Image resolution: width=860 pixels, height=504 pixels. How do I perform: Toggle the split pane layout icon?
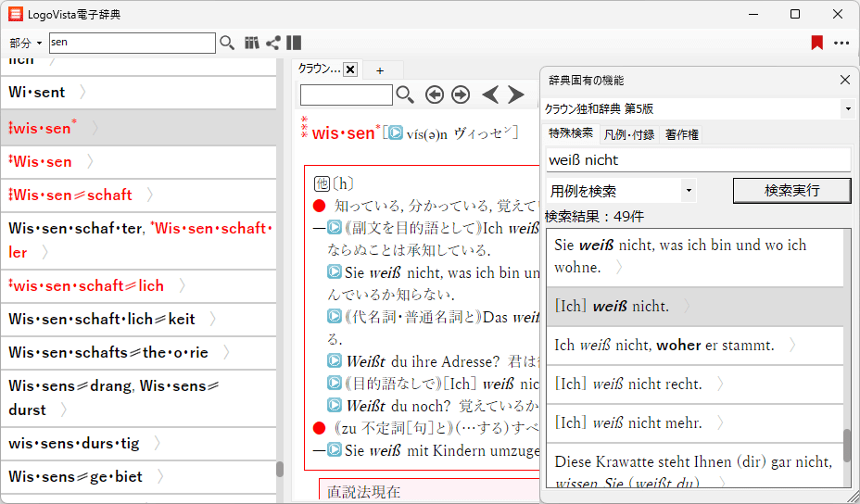point(294,43)
